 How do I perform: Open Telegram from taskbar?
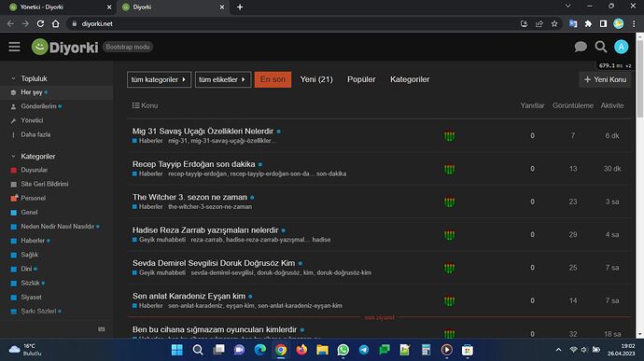pyautogui.click(x=364, y=350)
